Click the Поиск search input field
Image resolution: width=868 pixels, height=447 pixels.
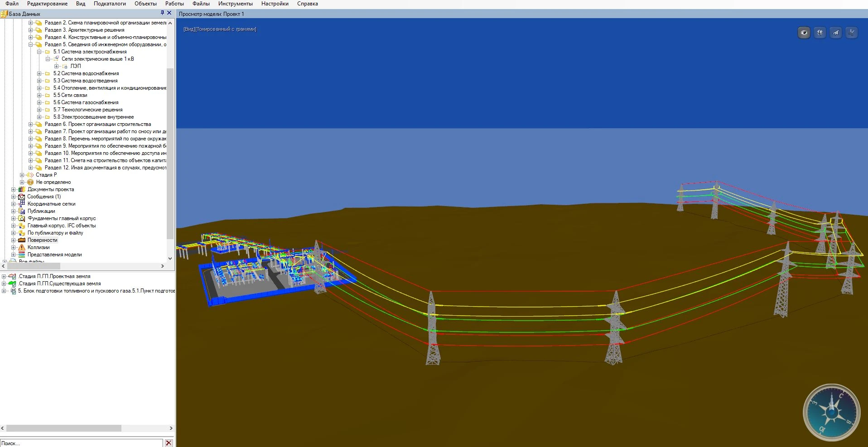[82, 443]
